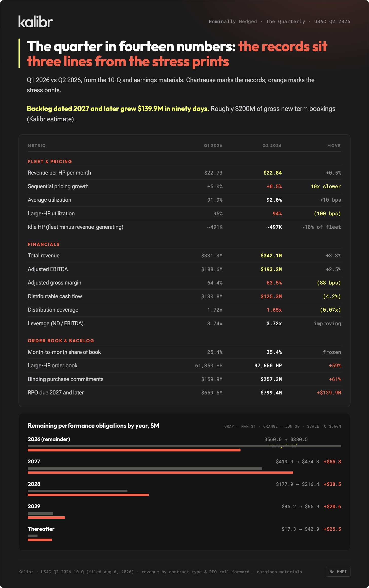
Task: Click the Distributable cash flow label
Action: coord(55,296)
